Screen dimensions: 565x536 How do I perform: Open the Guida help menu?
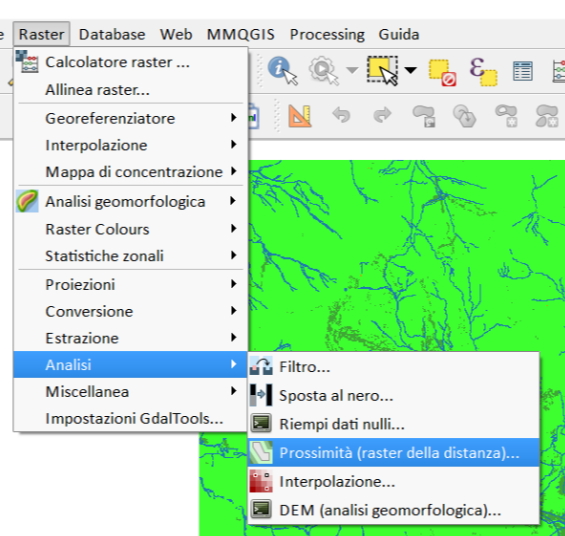tap(399, 34)
